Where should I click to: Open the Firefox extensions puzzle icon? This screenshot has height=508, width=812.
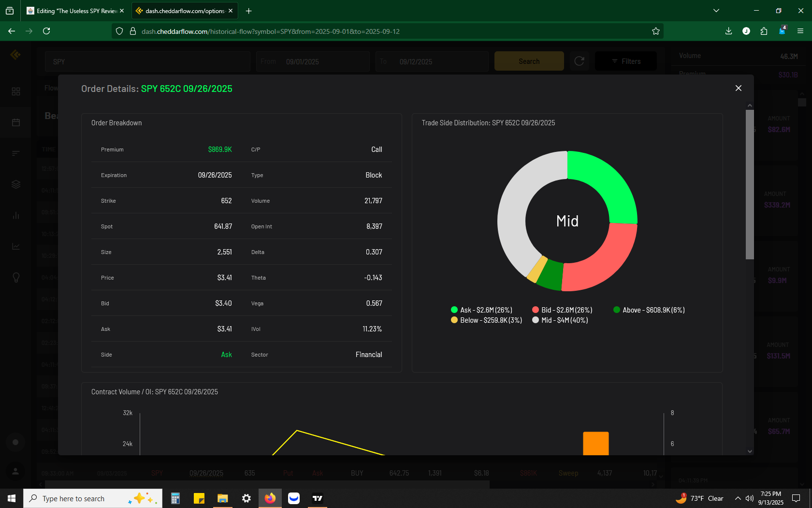pyautogui.click(x=764, y=31)
